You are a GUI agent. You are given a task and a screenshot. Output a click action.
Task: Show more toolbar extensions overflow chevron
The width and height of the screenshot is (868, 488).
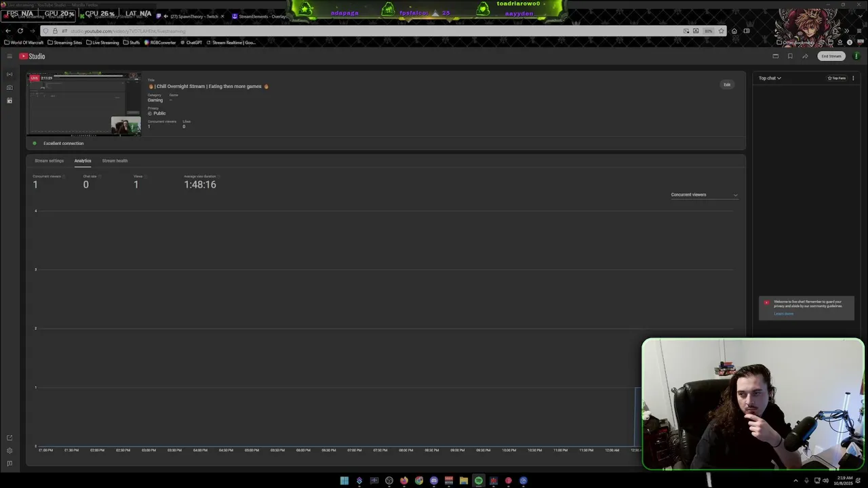pos(846,30)
